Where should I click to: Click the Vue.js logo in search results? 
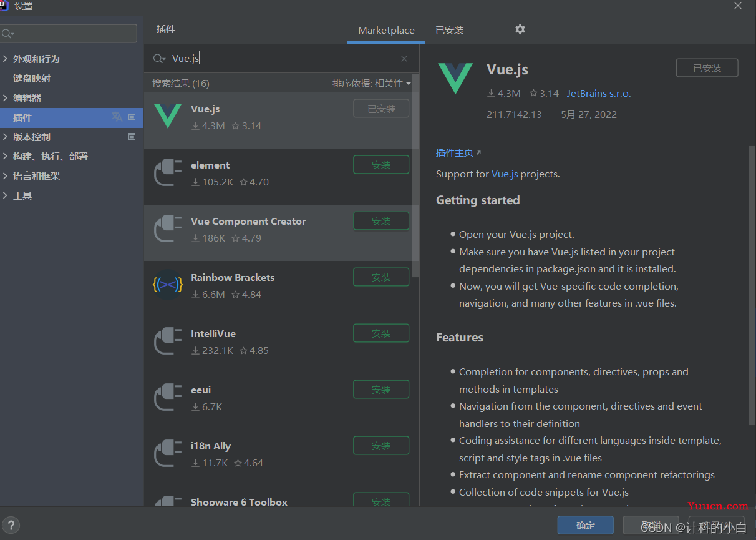(x=167, y=116)
